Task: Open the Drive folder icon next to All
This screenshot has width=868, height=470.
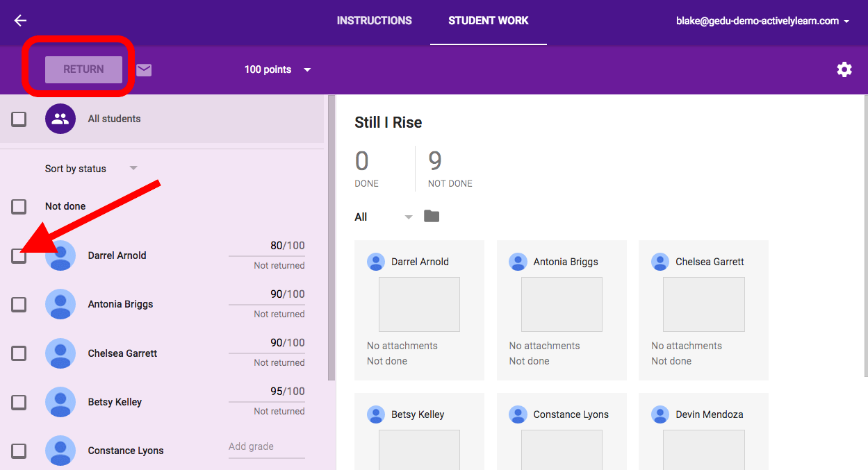Action: tap(432, 217)
